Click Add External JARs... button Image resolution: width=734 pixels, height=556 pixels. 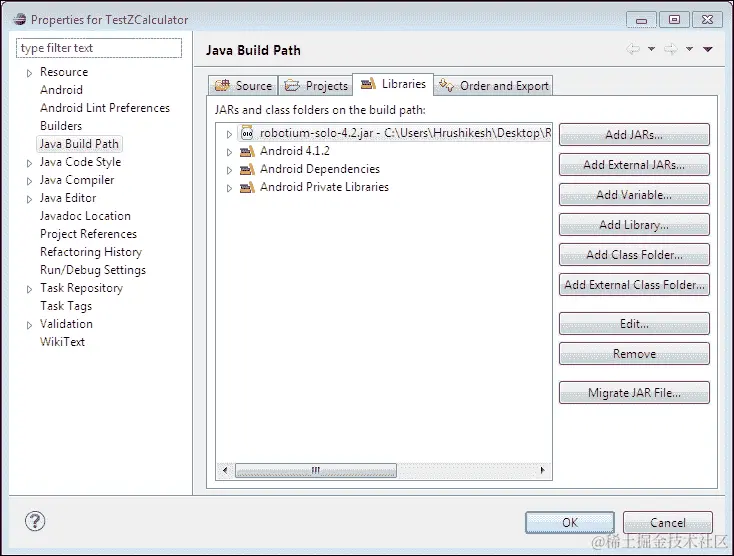point(634,165)
